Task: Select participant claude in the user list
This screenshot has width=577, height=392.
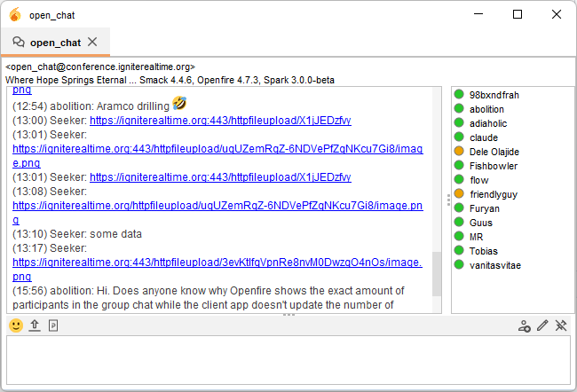Action: [483, 137]
